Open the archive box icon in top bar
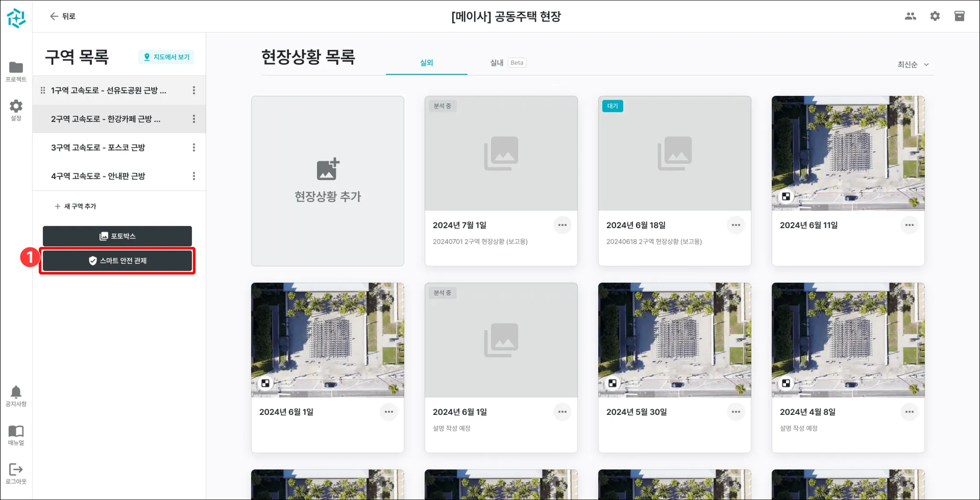Image resolution: width=980 pixels, height=500 pixels. click(x=959, y=16)
